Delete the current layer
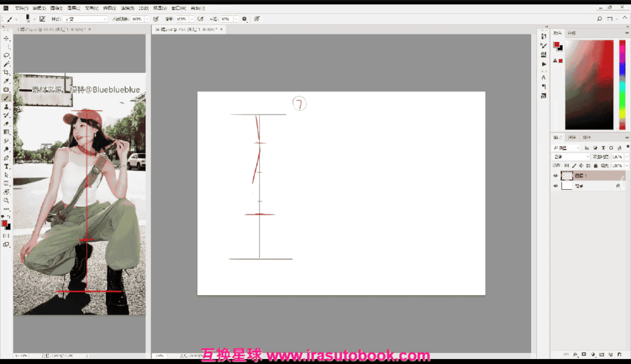 point(620,354)
